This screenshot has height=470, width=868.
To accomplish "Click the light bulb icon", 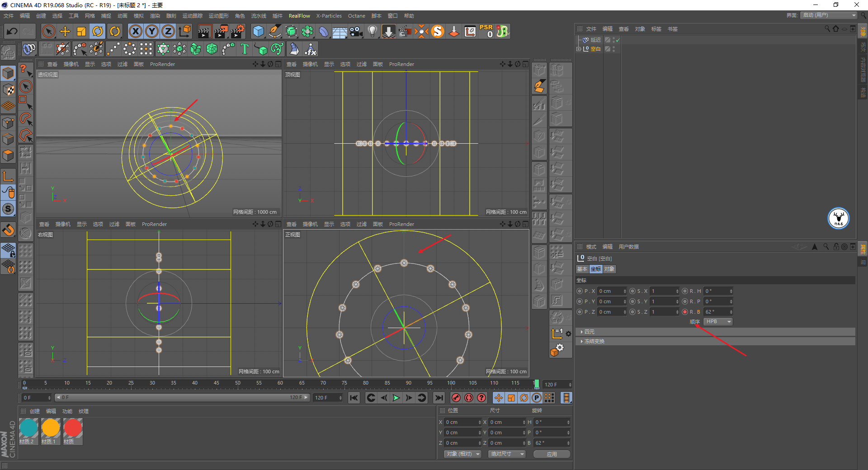I will [x=372, y=31].
